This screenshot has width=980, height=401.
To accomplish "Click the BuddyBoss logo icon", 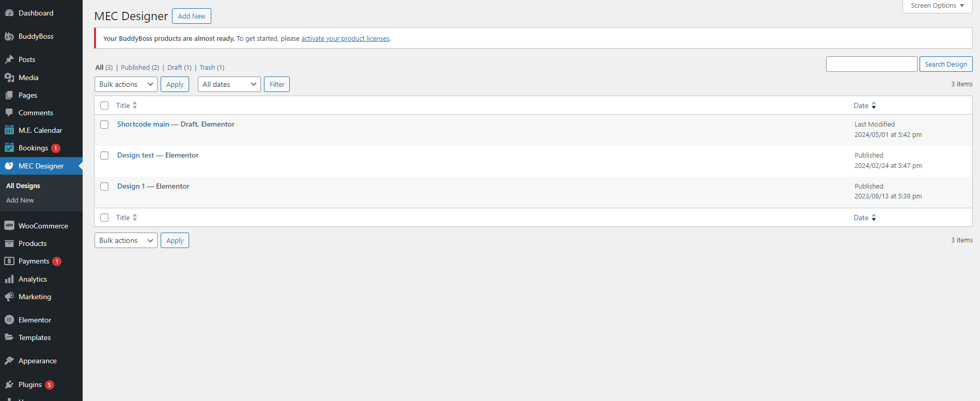I will tap(9, 36).
